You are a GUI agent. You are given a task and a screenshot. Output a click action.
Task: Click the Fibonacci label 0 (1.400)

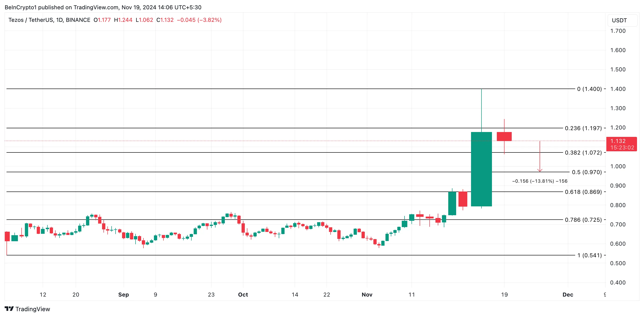[x=589, y=89]
